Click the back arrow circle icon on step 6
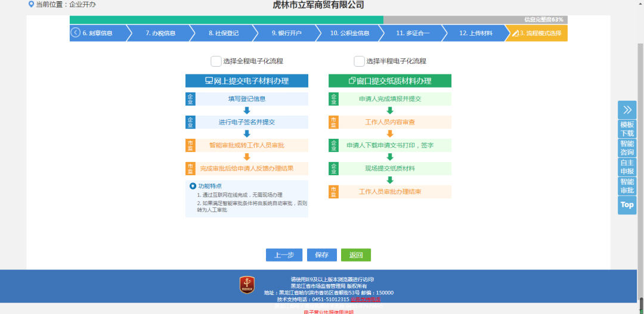 click(75, 33)
